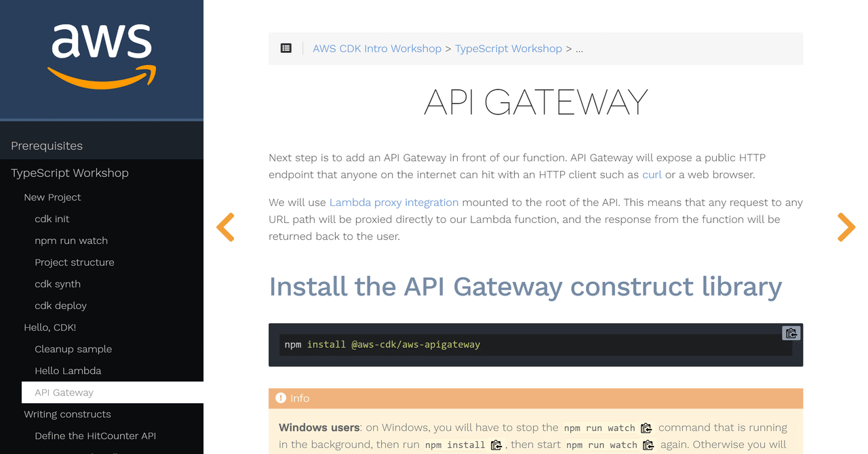Expand the Writing constructs section

(x=66, y=413)
